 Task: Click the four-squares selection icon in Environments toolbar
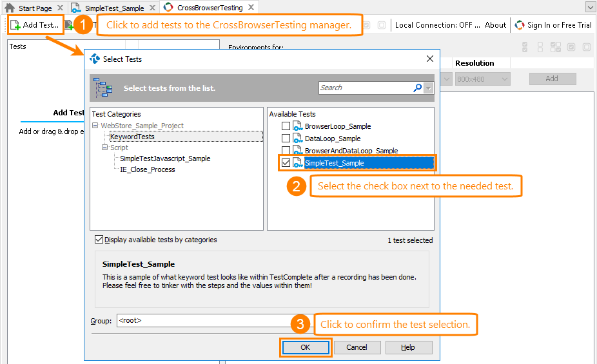(x=556, y=47)
